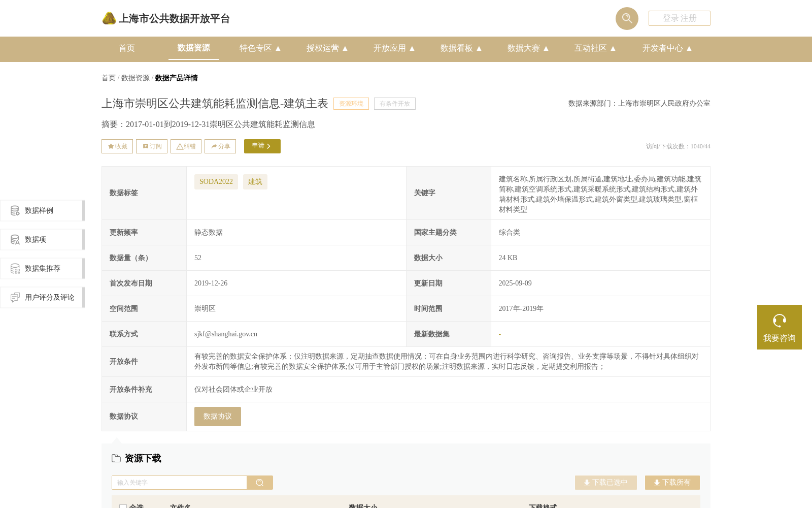Expand the 开放应用 menu

(394, 48)
